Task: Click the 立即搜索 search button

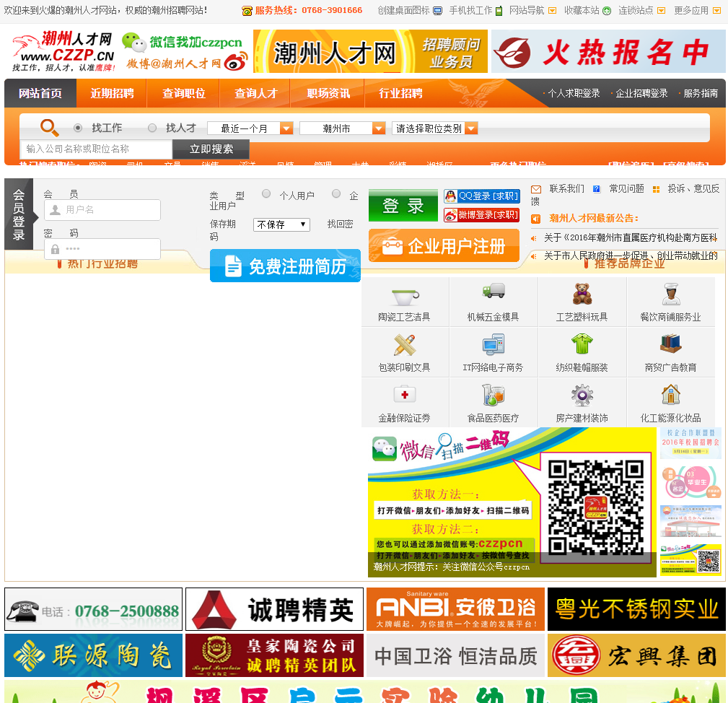Action: coord(211,149)
